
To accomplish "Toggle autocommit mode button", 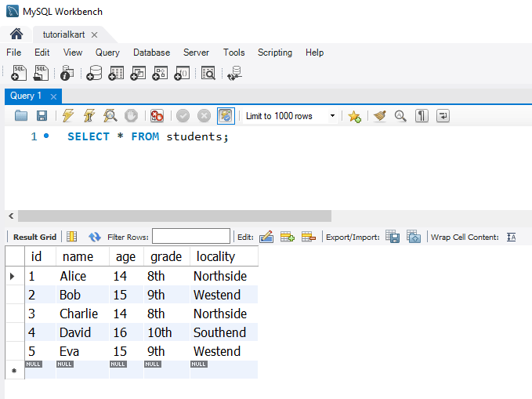I will click(x=226, y=116).
